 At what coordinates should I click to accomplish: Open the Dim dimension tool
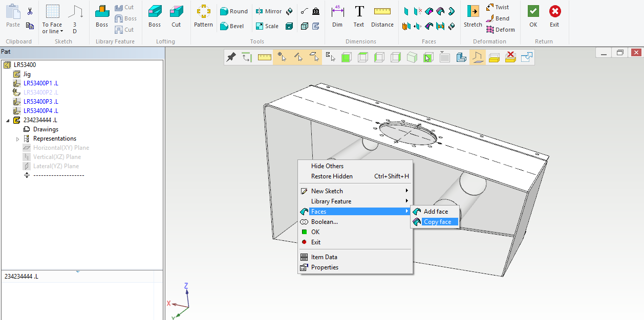tap(337, 16)
